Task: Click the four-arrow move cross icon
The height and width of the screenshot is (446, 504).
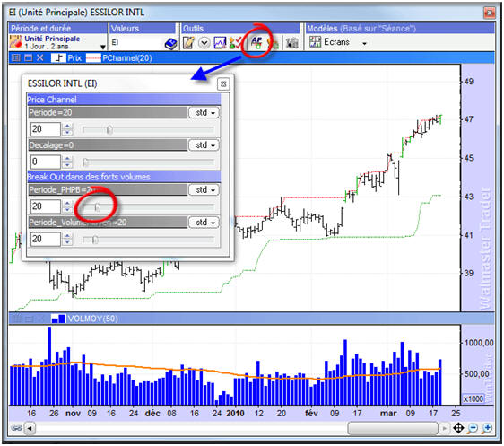Action: pyautogui.click(x=458, y=428)
